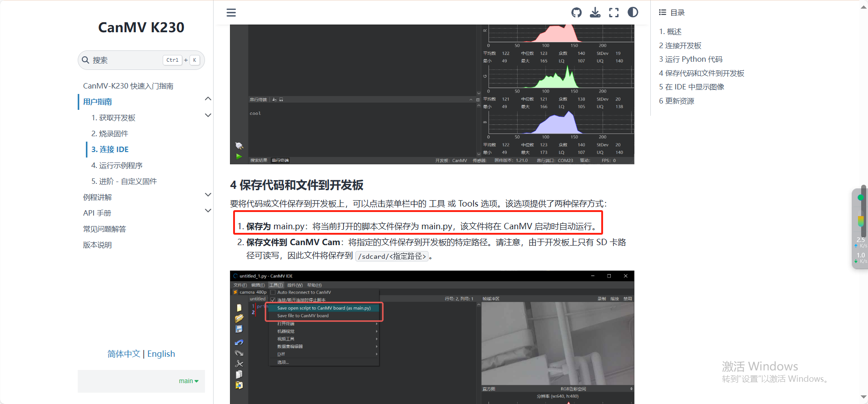Enter fullscreen mode via the brackets icon
Image resolution: width=868 pixels, height=404 pixels.
[614, 13]
